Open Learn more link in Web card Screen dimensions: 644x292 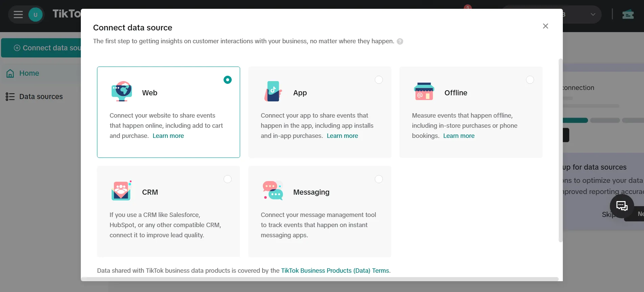pyautogui.click(x=168, y=136)
